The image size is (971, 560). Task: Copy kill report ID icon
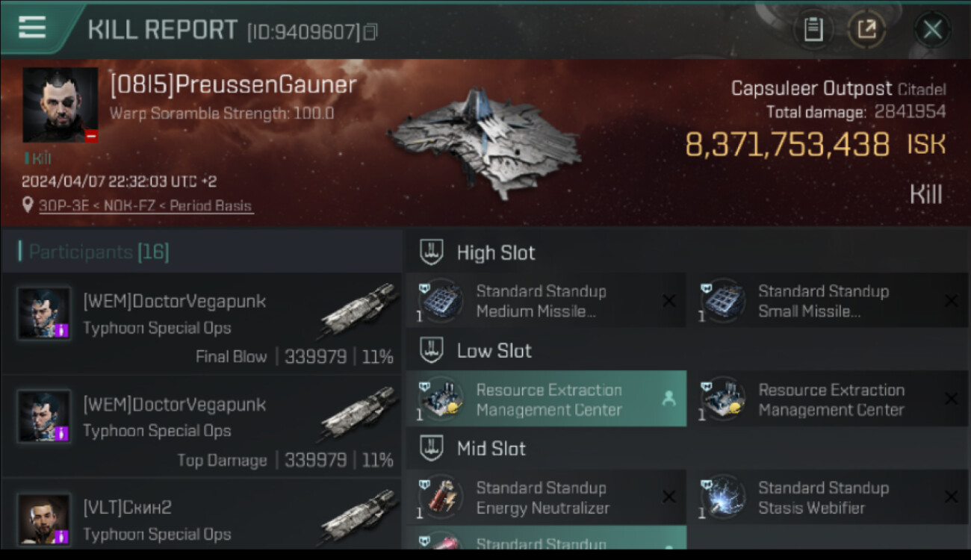(371, 31)
